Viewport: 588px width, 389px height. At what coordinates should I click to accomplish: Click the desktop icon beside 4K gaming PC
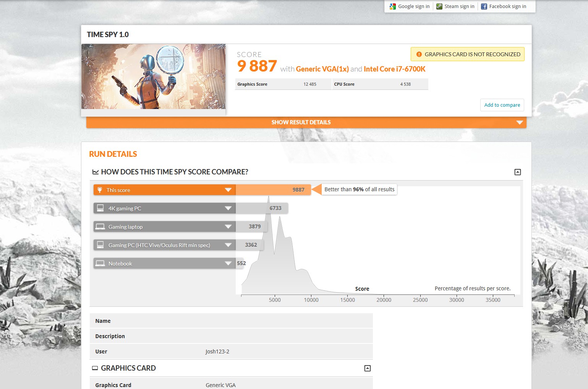100,208
